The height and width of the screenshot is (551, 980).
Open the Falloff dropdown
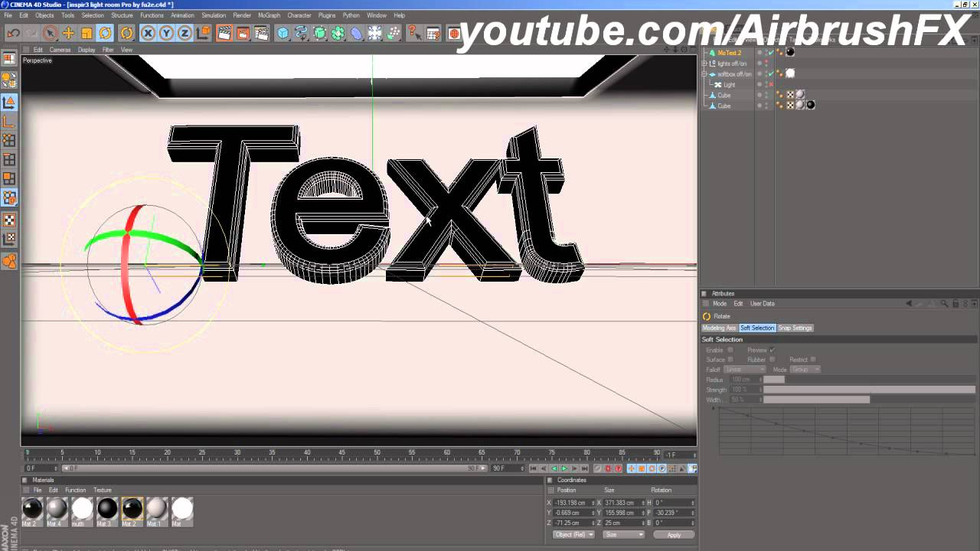click(x=744, y=370)
